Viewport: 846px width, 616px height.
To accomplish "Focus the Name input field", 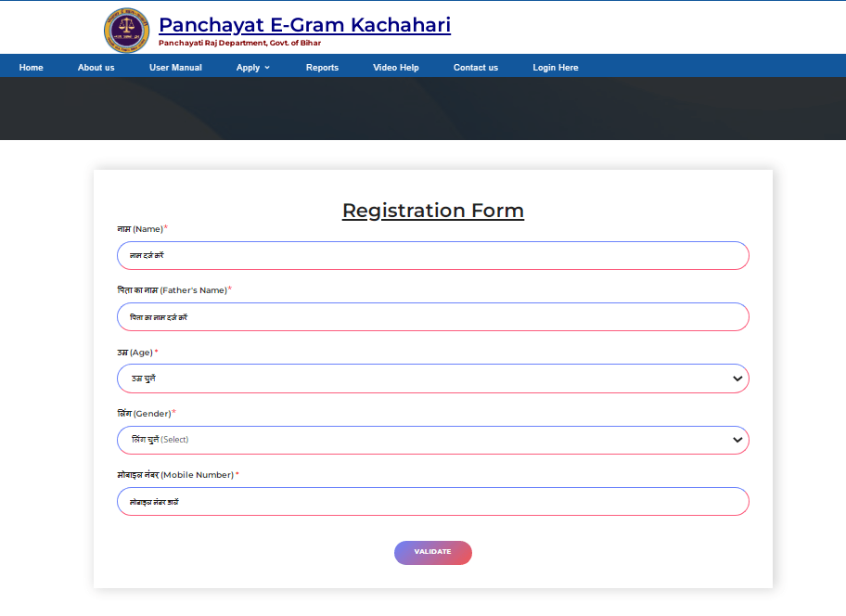I will coord(432,255).
